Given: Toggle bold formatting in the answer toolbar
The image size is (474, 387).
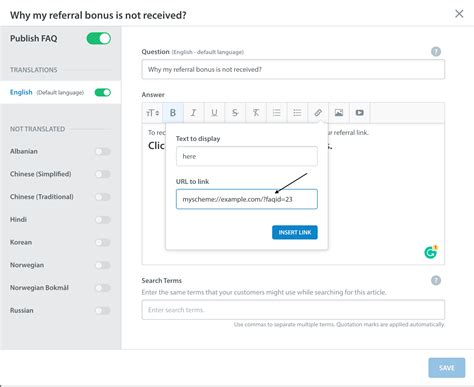Looking at the screenshot, I should (173, 113).
